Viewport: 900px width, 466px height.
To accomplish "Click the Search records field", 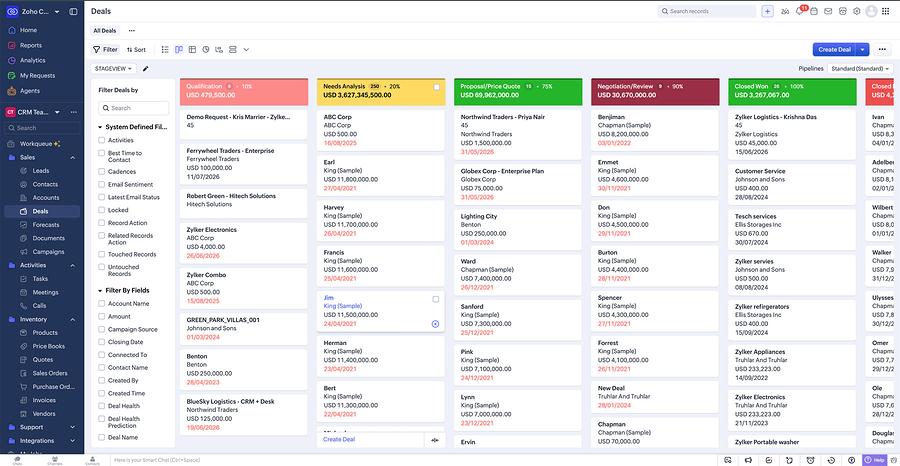I will (x=707, y=11).
